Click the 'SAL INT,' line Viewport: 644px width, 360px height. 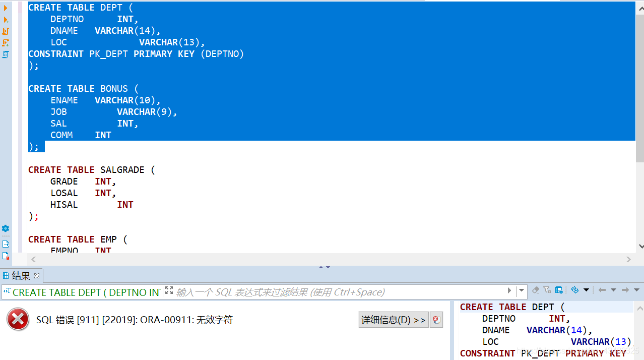coord(94,124)
